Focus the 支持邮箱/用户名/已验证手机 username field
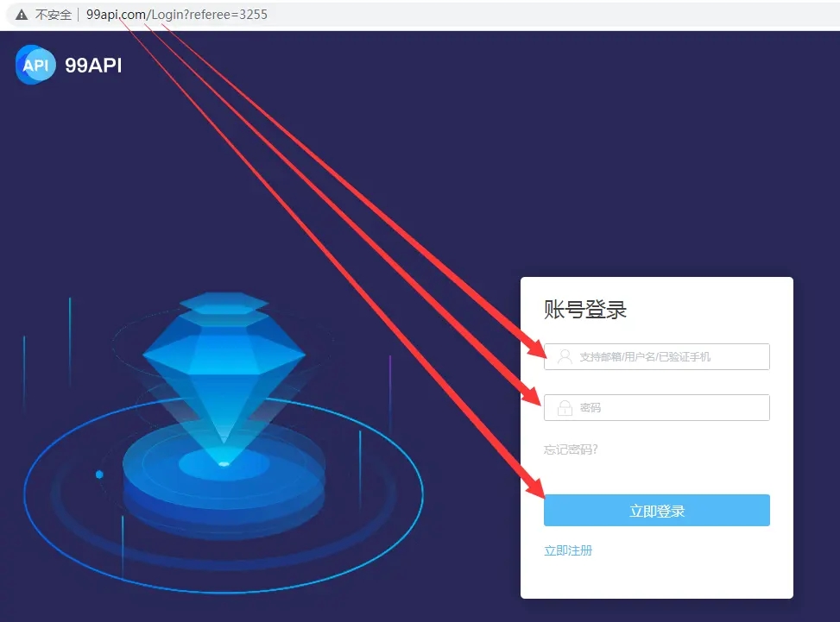This screenshot has height=622, width=840. [x=657, y=356]
